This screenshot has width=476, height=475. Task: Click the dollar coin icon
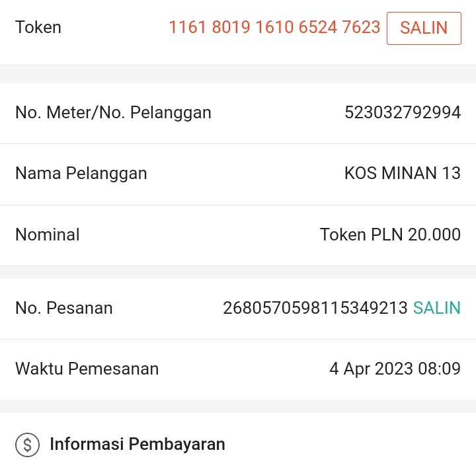coord(27,445)
